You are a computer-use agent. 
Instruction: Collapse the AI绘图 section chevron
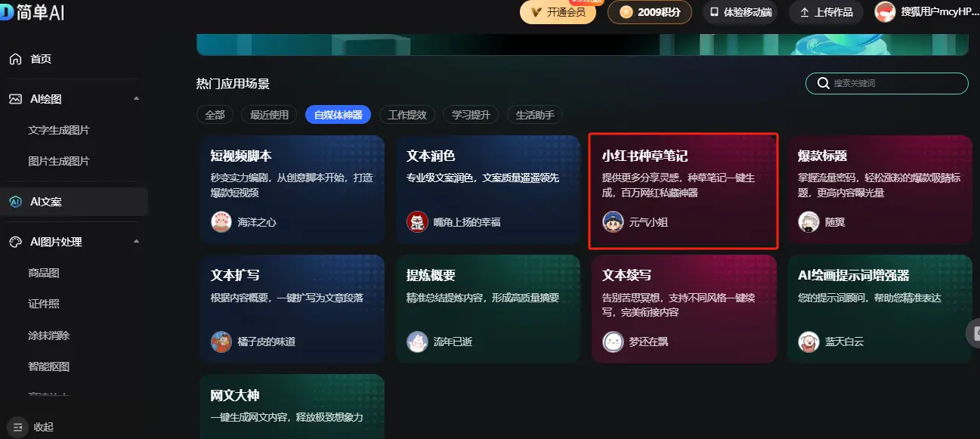tap(137, 98)
